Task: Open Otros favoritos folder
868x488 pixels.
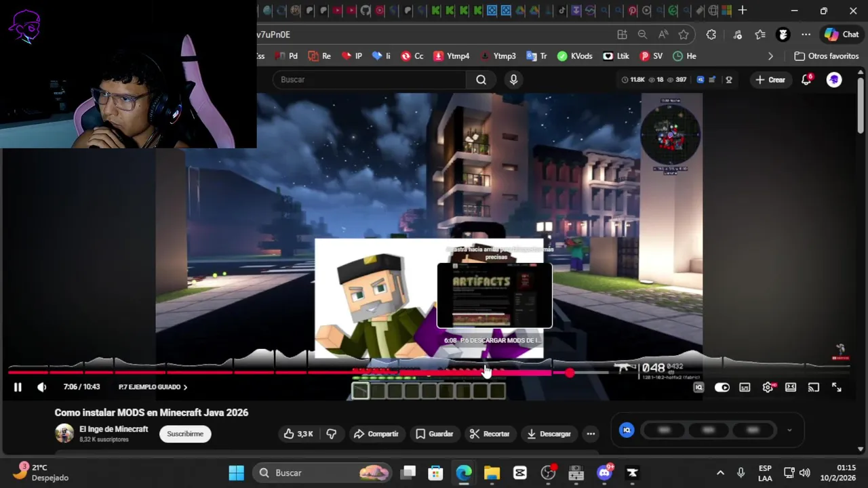Action: tap(827, 56)
